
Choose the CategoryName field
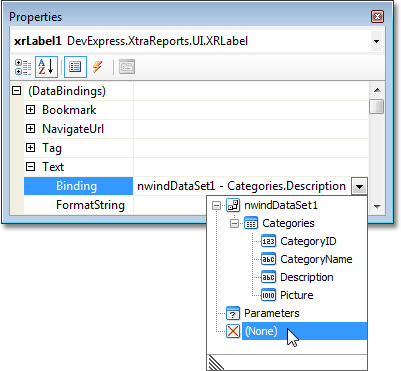316,259
